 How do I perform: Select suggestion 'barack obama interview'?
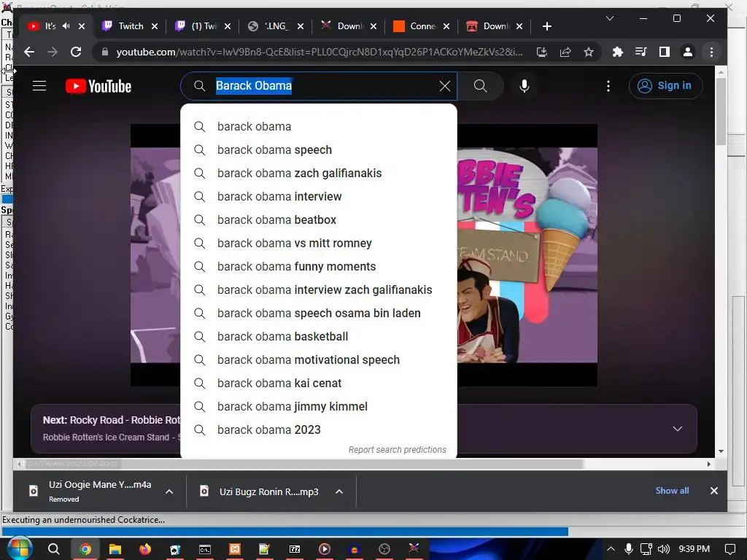click(318, 197)
